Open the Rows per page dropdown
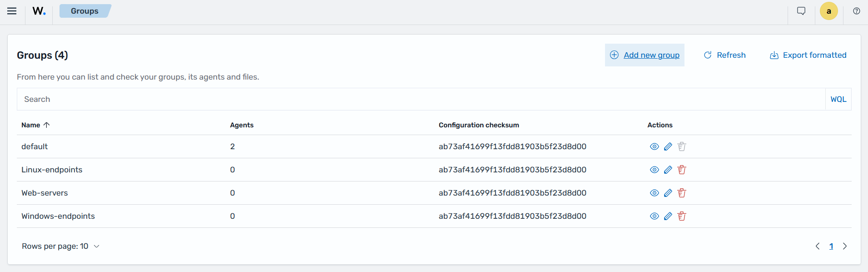This screenshot has height=272, width=868. (x=60, y=246)
